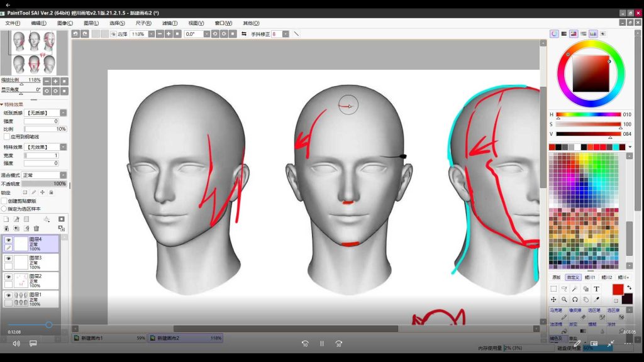
Task: Flip the canvas view horizontally
Action: 244,34
